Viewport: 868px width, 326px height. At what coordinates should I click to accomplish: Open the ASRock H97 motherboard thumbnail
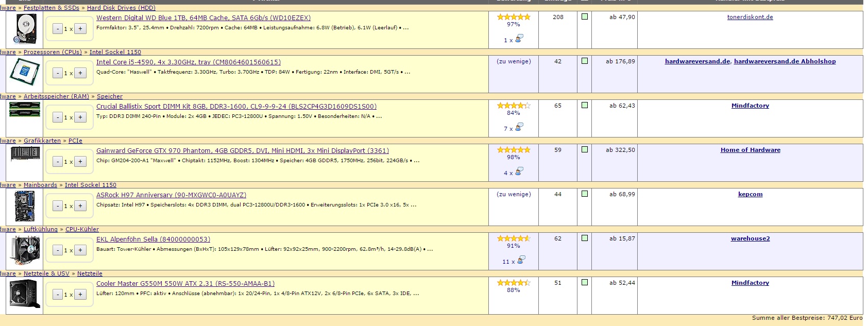point(25,206)
